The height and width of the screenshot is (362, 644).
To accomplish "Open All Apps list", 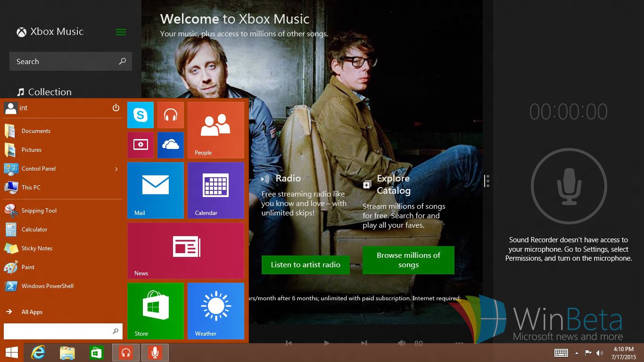I will tap(32, 312).
